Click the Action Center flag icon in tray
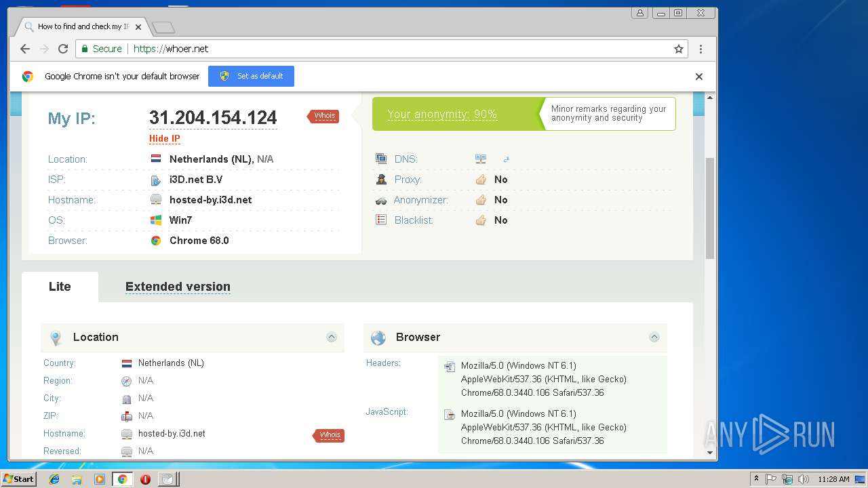868x488 pixels. [x=771, y=479]
